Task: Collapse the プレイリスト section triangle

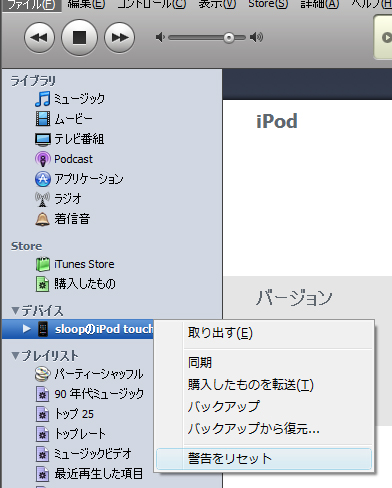Action: tap(15, 356)
